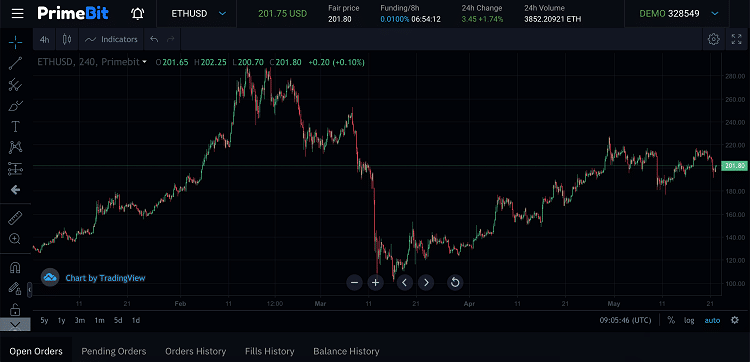Select the crosshair cursor tool
Image resolution: width=750 pixels, height=362 pixels.
(15, 42)
